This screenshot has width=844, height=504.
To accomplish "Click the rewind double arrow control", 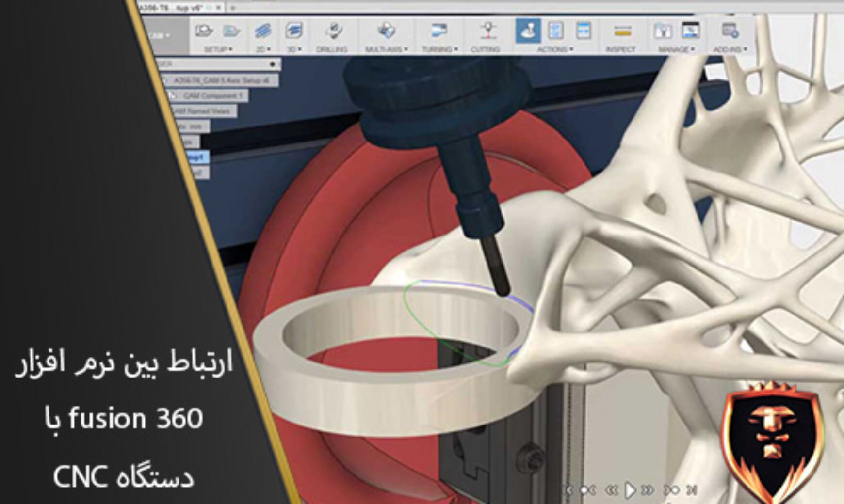I will point(612,490).
